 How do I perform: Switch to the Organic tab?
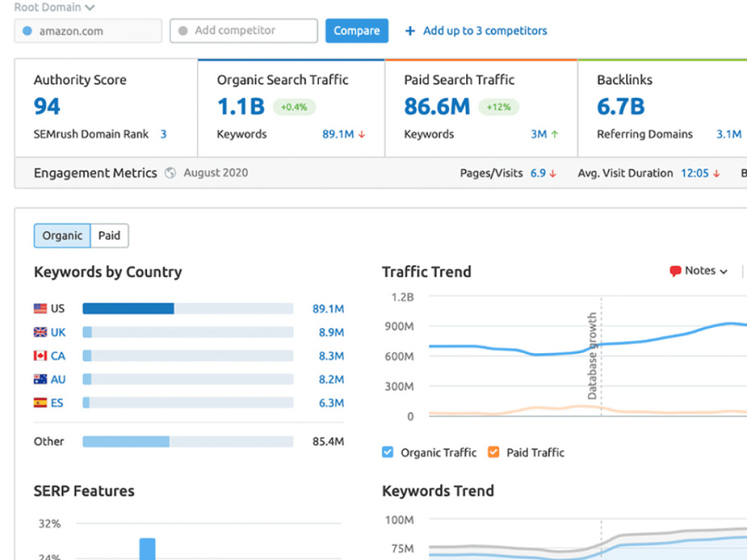[62, 236]
